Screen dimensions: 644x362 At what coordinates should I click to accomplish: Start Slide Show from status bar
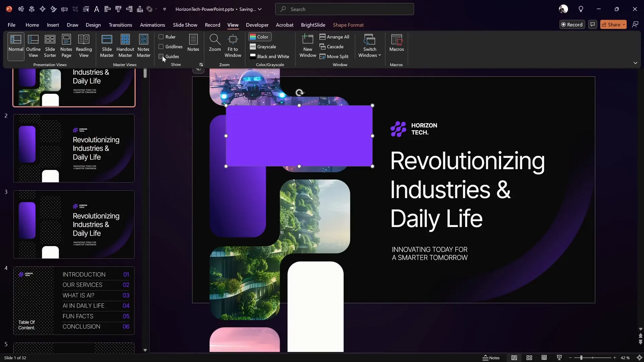point(559,358)
